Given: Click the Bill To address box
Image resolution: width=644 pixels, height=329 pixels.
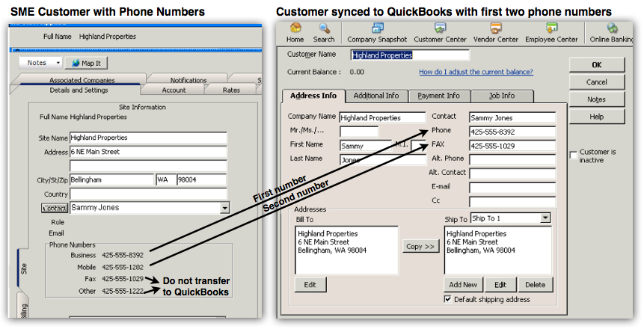Looking at the screenshot, I should coord(346,250).
